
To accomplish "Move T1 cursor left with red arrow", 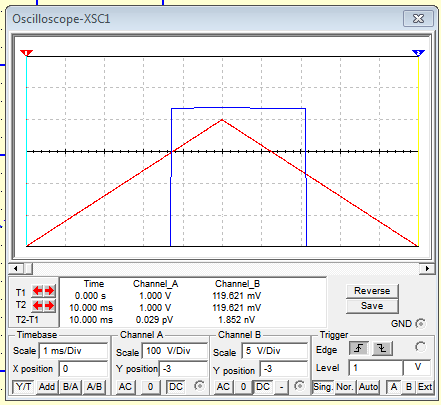I will 37,291.
